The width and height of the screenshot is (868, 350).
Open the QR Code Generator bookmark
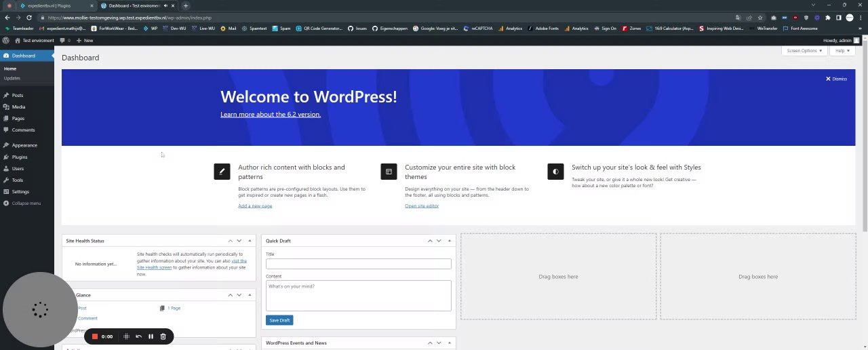pos(319,28)
